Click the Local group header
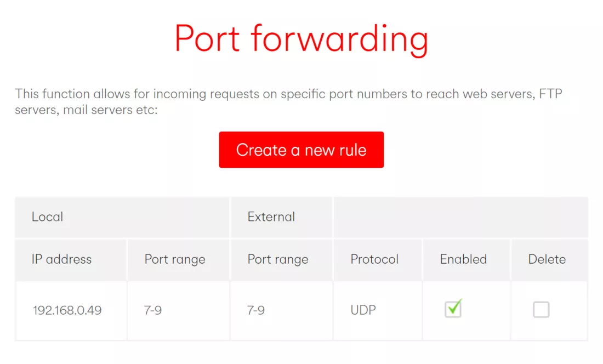The image size is (603, 364). [48, 217]
